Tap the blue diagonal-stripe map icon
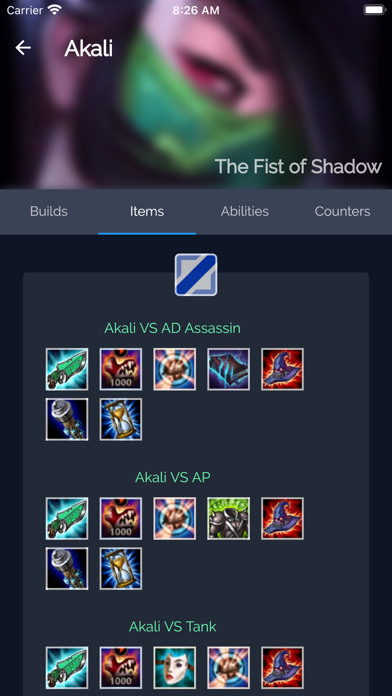This screenshot has height=696, width=392. tap(196, 275)
